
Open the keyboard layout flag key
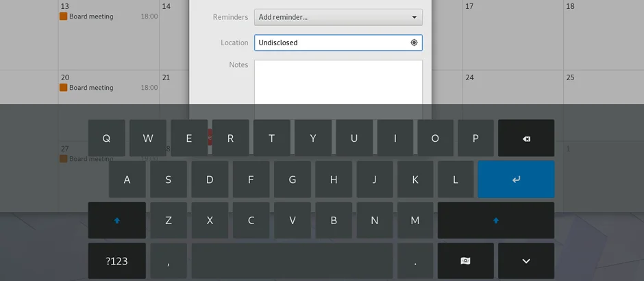click(465, 261)
